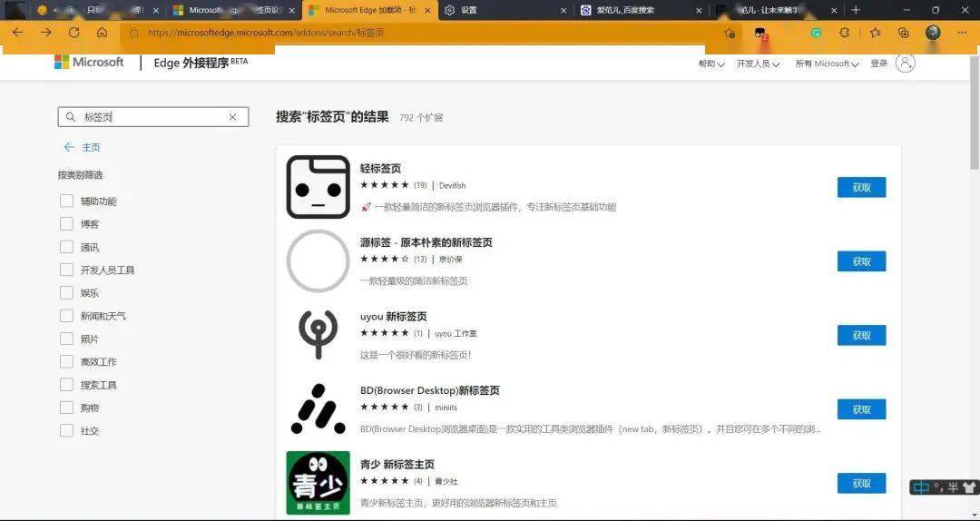Close the 设置 tab
Screen dimensions: 980x521
(x=563, y=11)
